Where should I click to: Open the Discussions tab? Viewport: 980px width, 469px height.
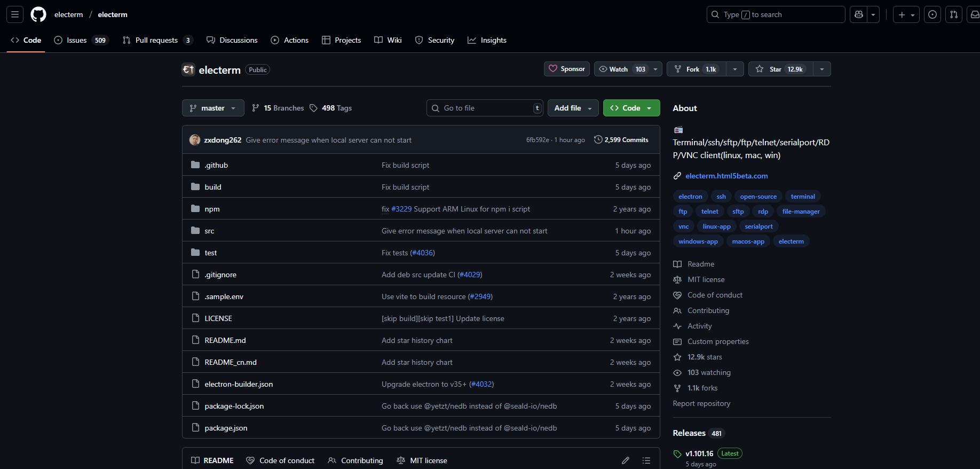[232, 40]
